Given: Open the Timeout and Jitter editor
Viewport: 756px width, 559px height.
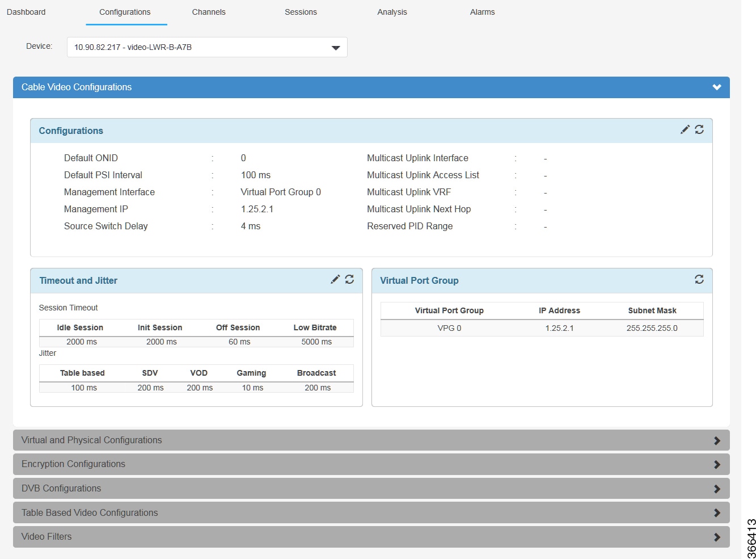Looking at the screenshot, I should click(335, 279).
